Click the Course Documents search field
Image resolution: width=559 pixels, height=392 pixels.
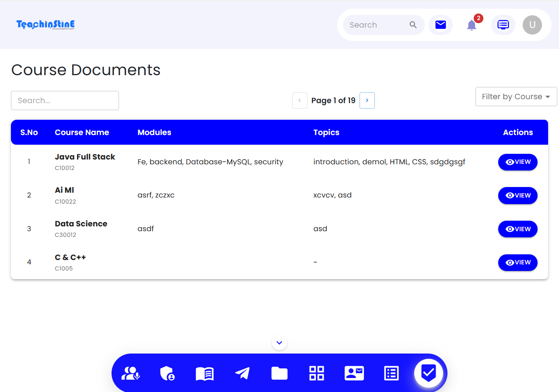pyautogui.click(x=65, y=101)
